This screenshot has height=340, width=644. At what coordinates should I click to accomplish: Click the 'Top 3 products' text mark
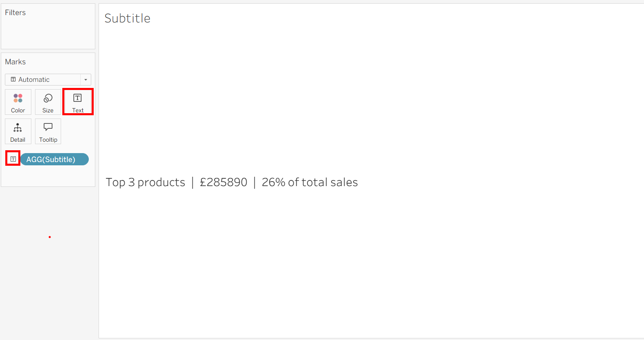(145, 182)
